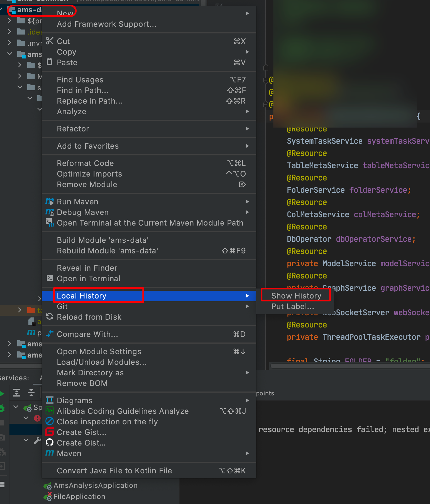Click AmsAnalysisApplication entry in Services
The width and height of the screenshot is (430, 504).
(95, 485)
